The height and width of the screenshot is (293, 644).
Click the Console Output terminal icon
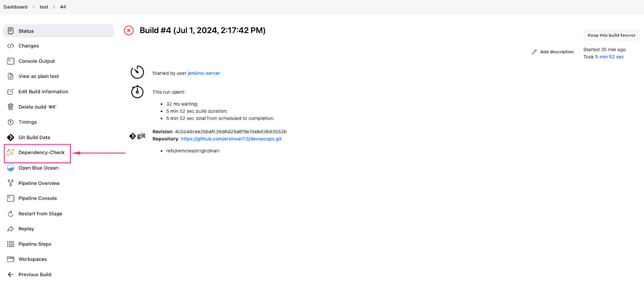tap(11, 61)
